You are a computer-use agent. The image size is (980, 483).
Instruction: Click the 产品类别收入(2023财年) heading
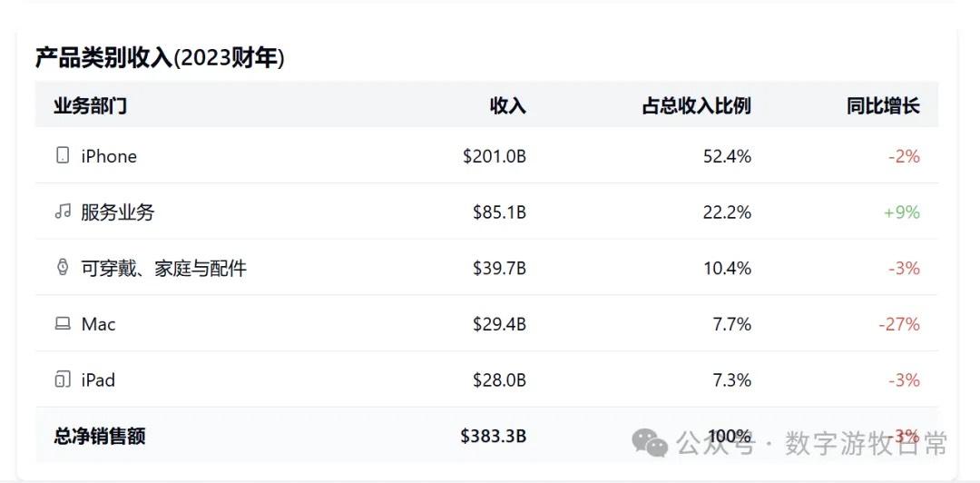point(160,58)
